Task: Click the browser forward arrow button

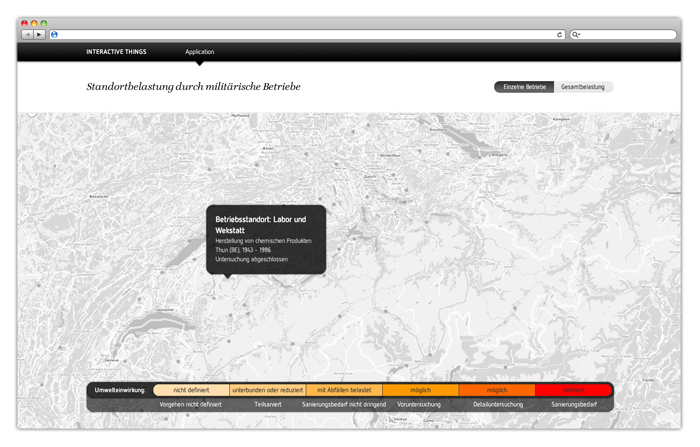Action: coord(39,34)
